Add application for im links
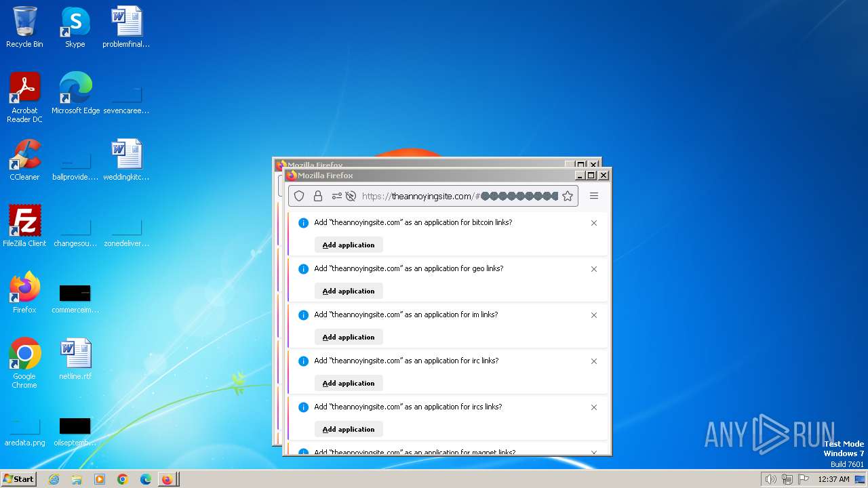868x488 pixels. click(x=349, y=337)
